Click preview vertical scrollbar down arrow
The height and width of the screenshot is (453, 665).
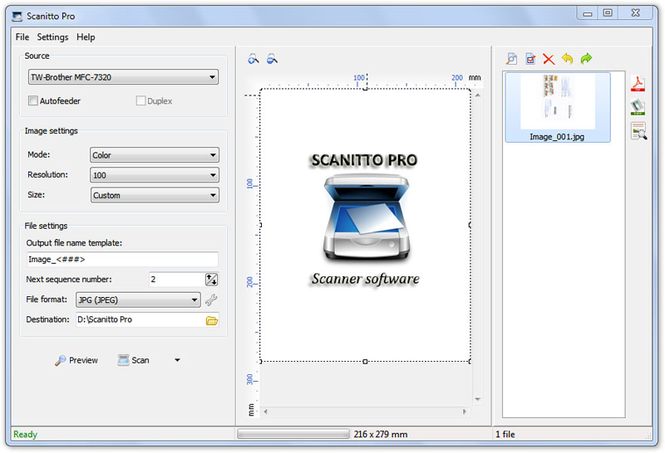pos(478,399)
